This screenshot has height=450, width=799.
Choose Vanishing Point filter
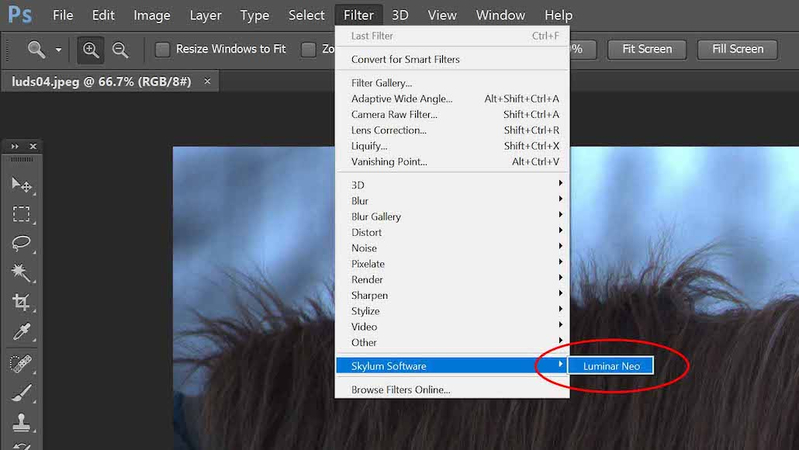452,162
